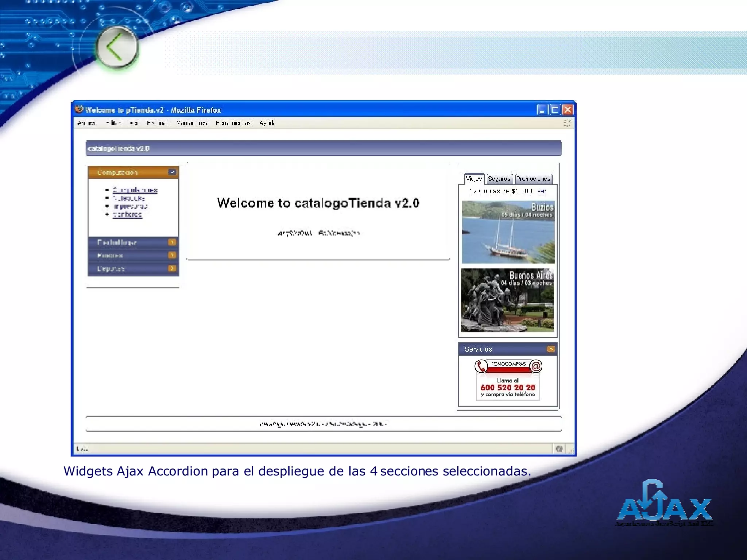The image size is (747, 560).
Task: Open the Editar menu
Action: tap(114, 123)
